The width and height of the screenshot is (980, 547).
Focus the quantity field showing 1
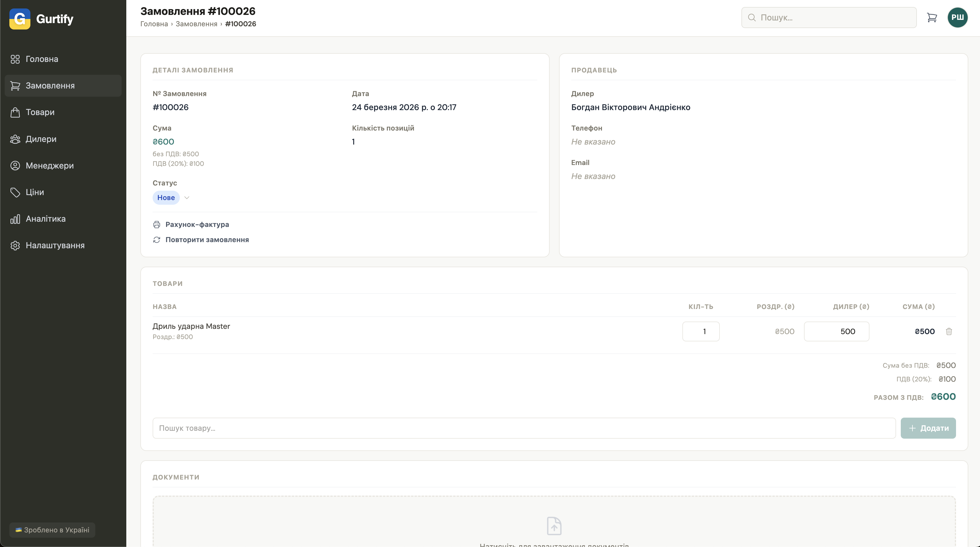pos(701,331)
